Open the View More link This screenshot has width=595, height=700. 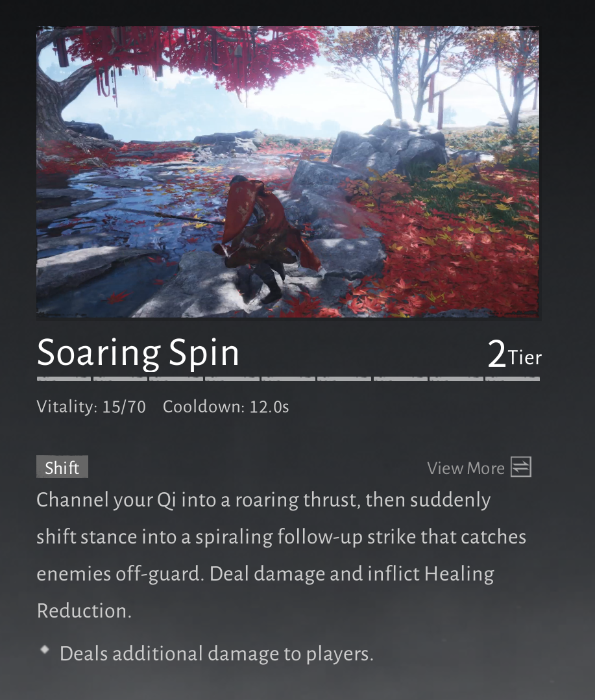(466, 468)
